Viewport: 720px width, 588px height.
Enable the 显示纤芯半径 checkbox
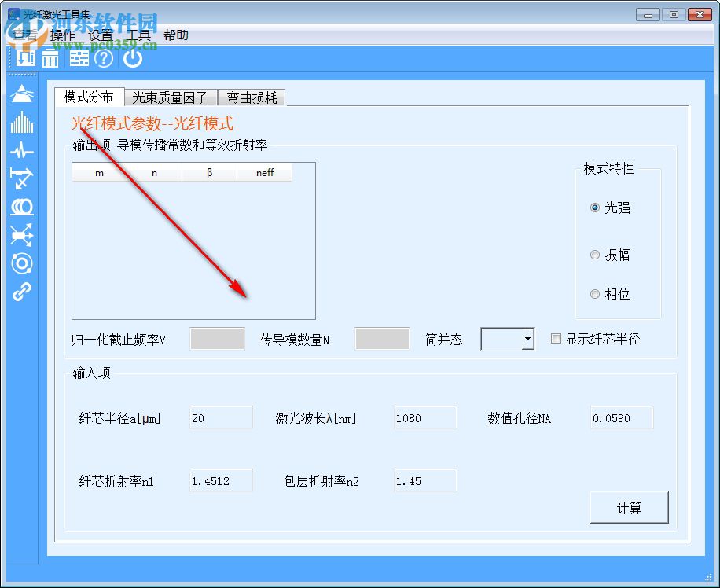(555, 338)
